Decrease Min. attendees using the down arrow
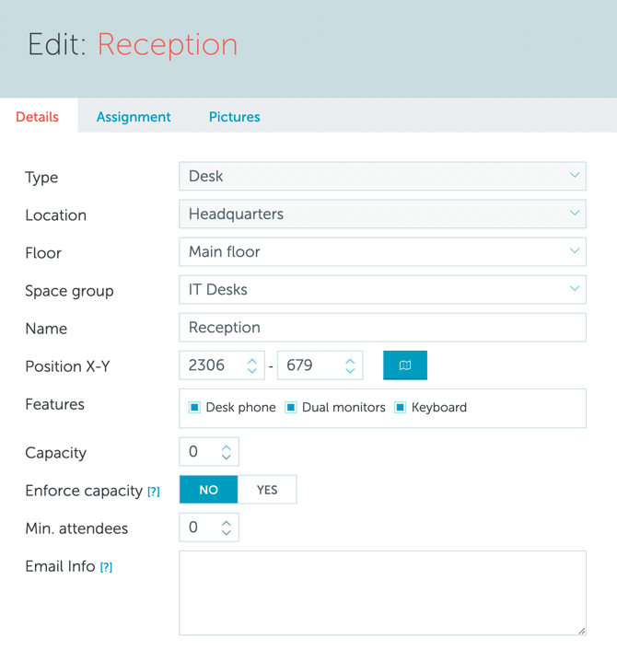The image size is (617, 672). pyautogui.click(x=227, y=533)
